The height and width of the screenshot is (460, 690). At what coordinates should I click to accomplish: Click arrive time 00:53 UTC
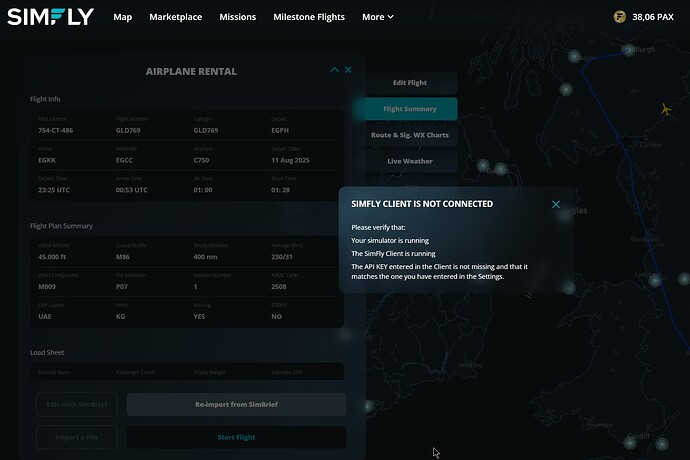coord(132,190)
